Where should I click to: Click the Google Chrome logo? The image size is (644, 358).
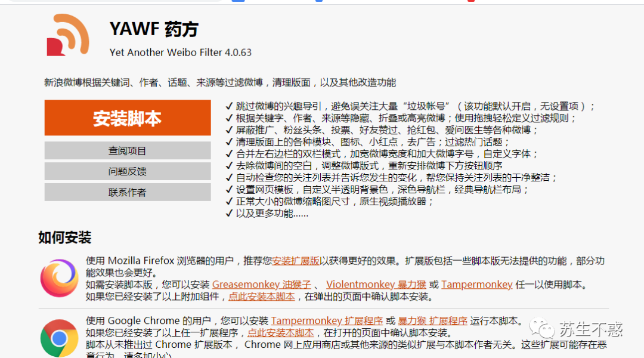click(59, 338)
